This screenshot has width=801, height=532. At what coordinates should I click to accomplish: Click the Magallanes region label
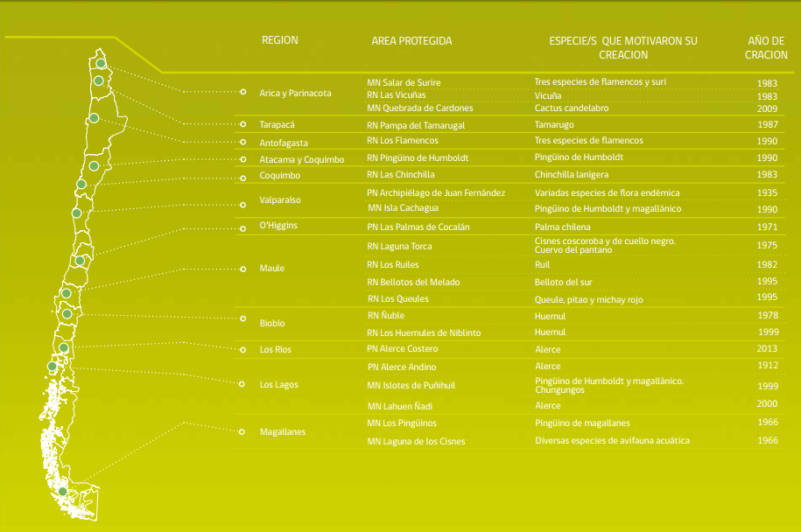point(283,432)
